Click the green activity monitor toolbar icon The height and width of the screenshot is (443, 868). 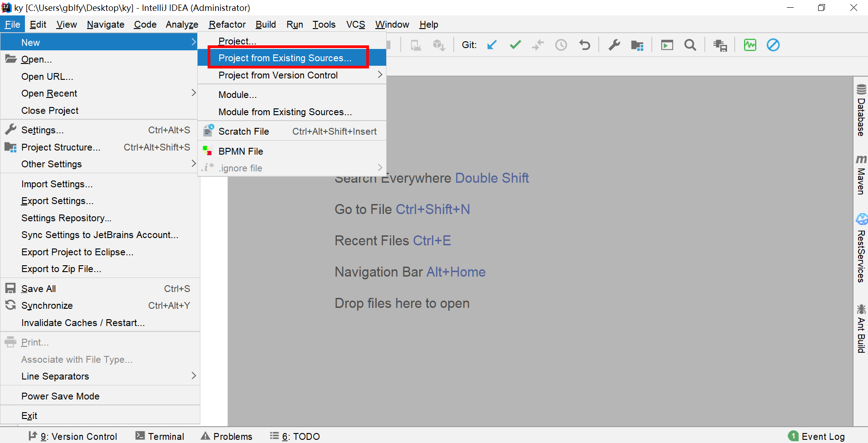[x=750, y=45]
